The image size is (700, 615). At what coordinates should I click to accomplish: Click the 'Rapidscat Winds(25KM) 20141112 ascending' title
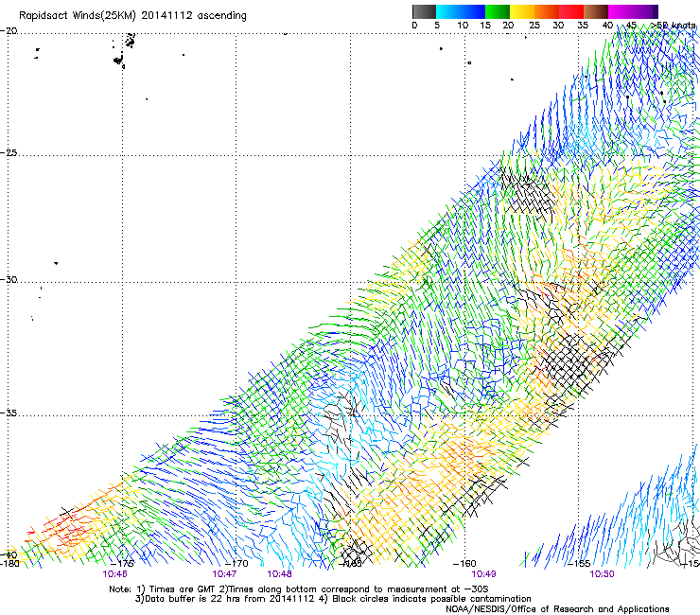132,16
